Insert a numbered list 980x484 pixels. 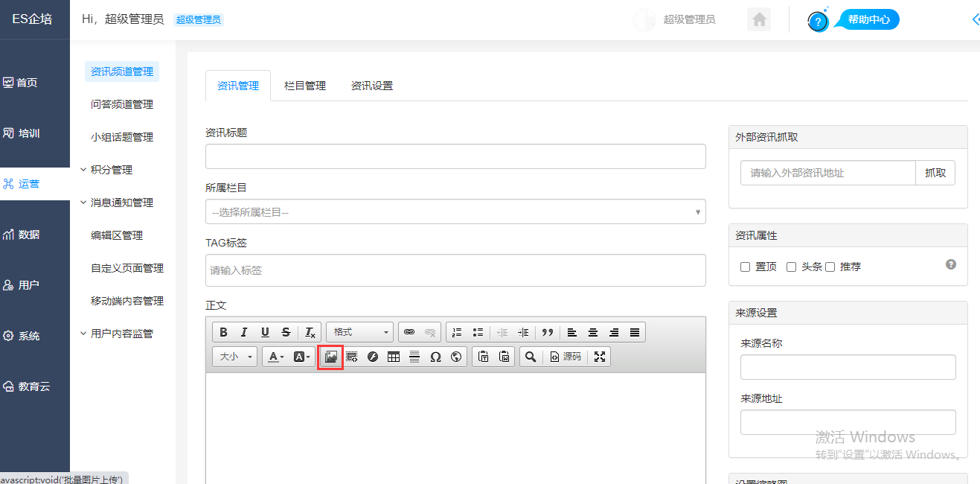[x=457, y=332]
